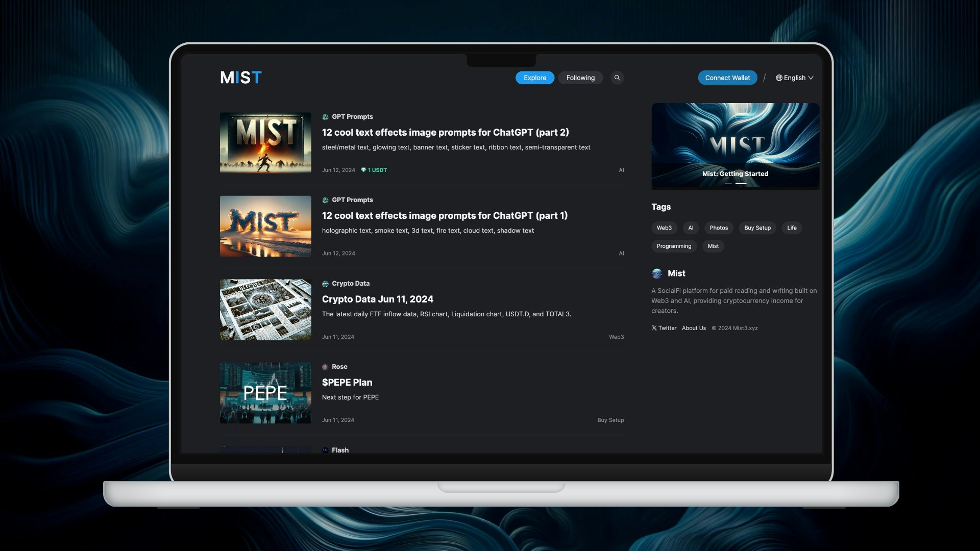Open the English language dropdown
980x551 pixels.
click(794, 78)
